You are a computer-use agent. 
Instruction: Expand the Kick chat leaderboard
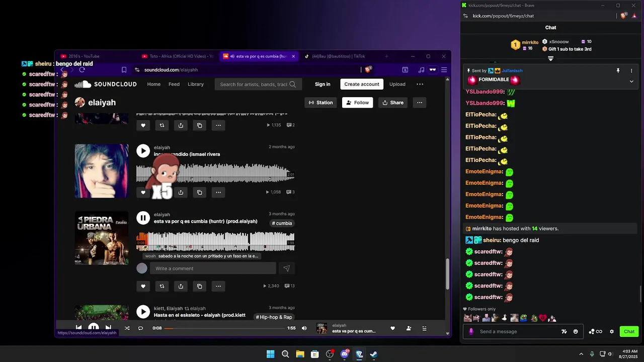[x=550, y=59]
